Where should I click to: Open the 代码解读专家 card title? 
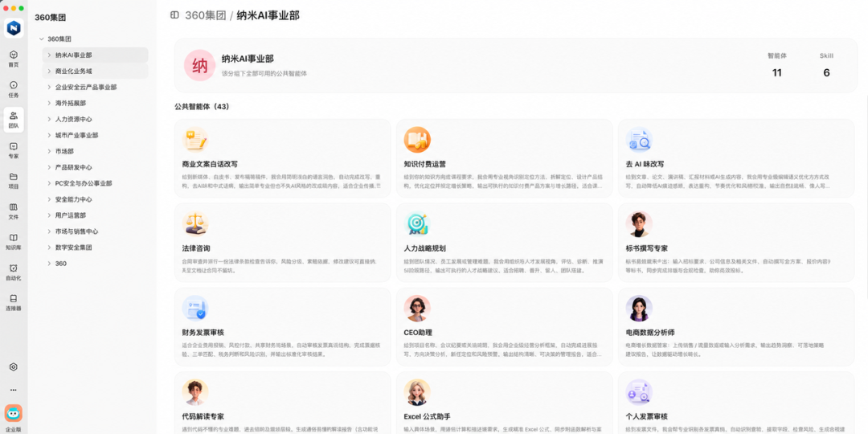click(203, 416)
